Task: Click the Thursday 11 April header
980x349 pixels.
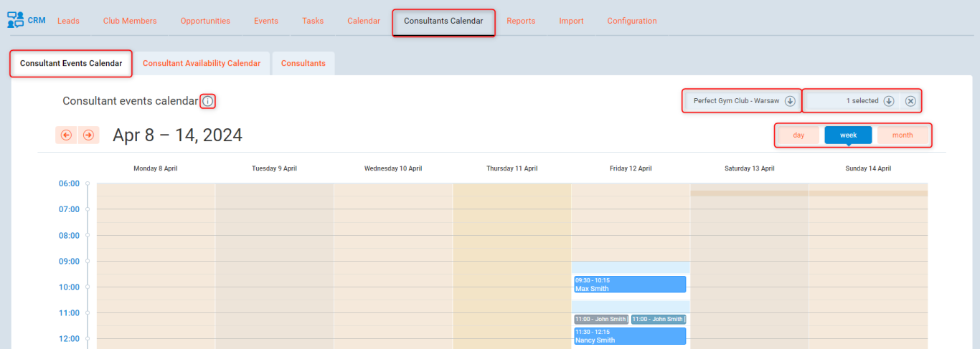Action: click(512, 168)
